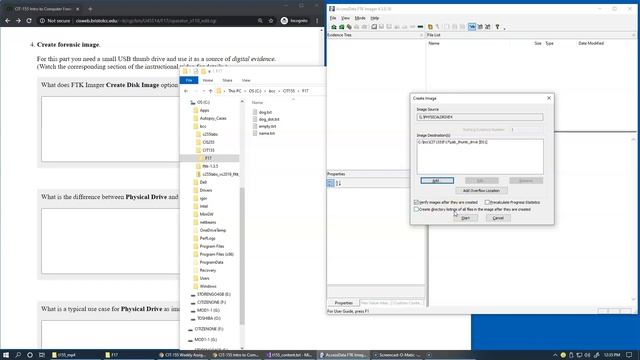Click Screencast-O-Matic taskbar button
The image size is (640, 360).
397,355
